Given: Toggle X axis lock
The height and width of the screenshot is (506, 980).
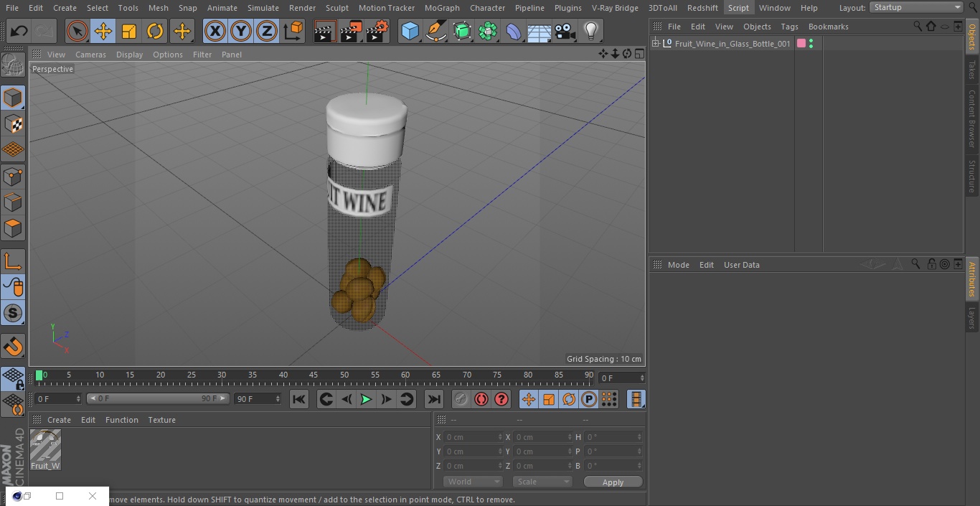Looking at the screenshot, I should (215, 31).
